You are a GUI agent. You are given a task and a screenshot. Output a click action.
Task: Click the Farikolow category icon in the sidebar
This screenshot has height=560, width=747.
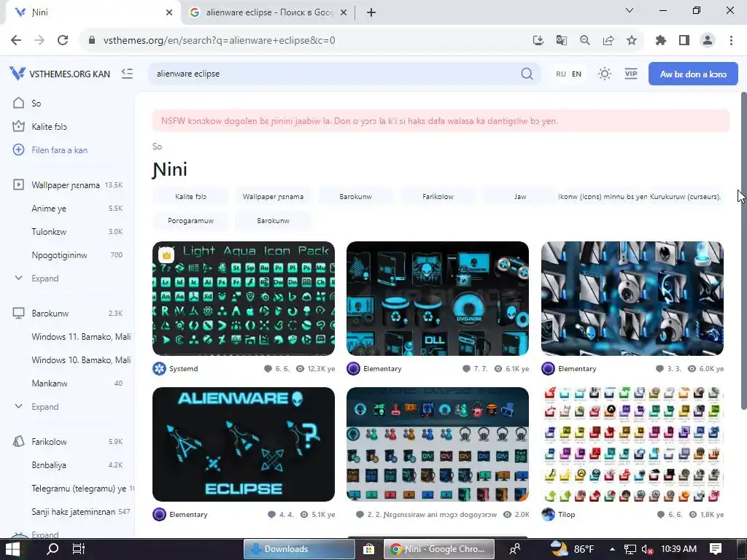18,441
